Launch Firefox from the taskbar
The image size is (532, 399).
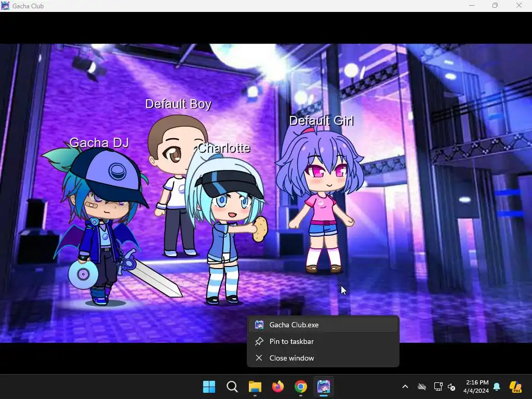click(278, 387)
